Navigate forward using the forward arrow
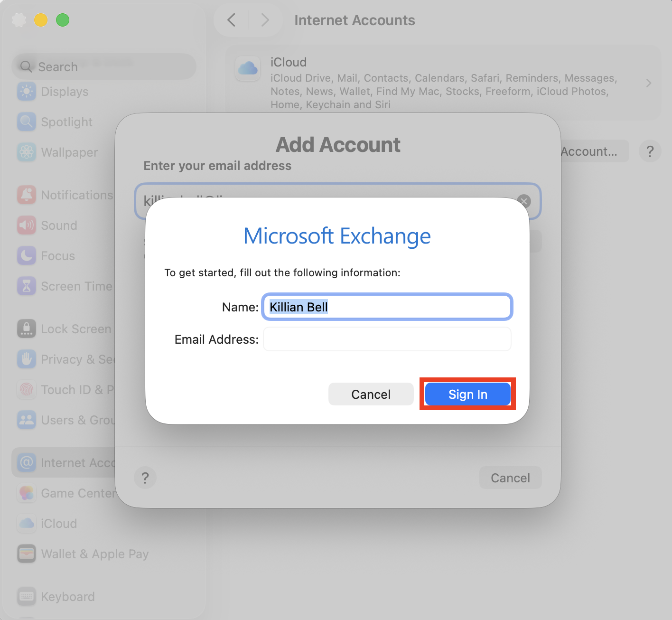This screenshot has height=620, width=672. point(264,20)
